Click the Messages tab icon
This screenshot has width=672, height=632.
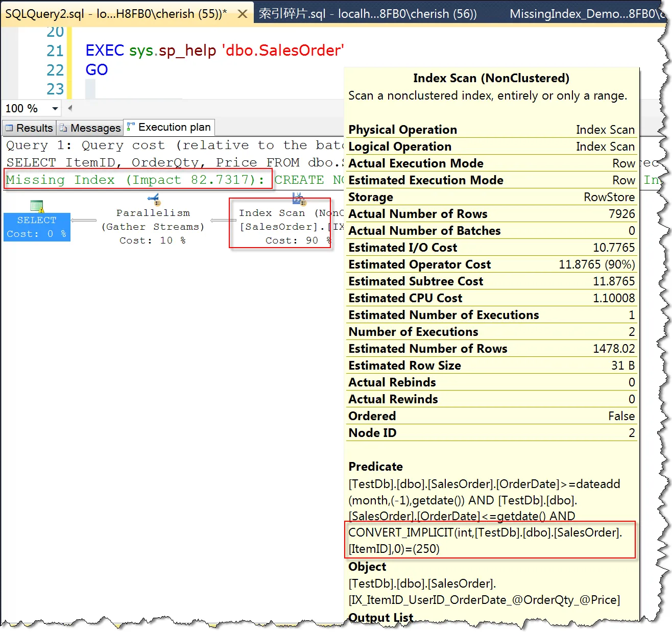[63, 128]
